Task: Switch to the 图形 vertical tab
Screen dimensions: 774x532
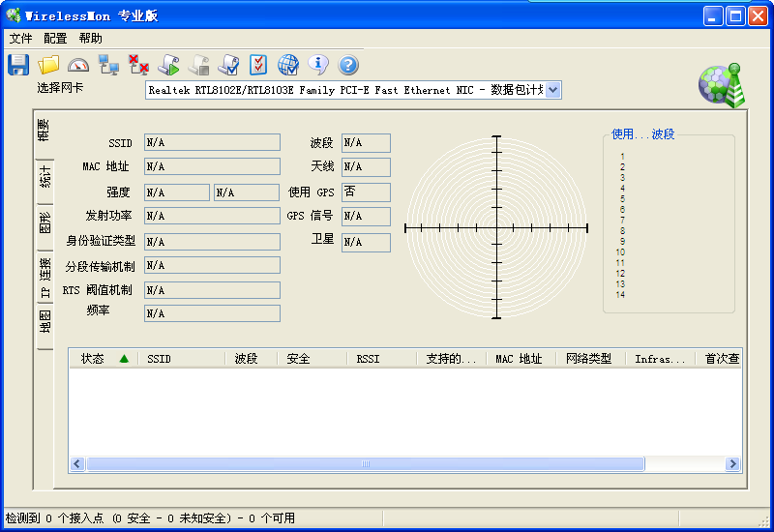Action: [x=45, y=224]
